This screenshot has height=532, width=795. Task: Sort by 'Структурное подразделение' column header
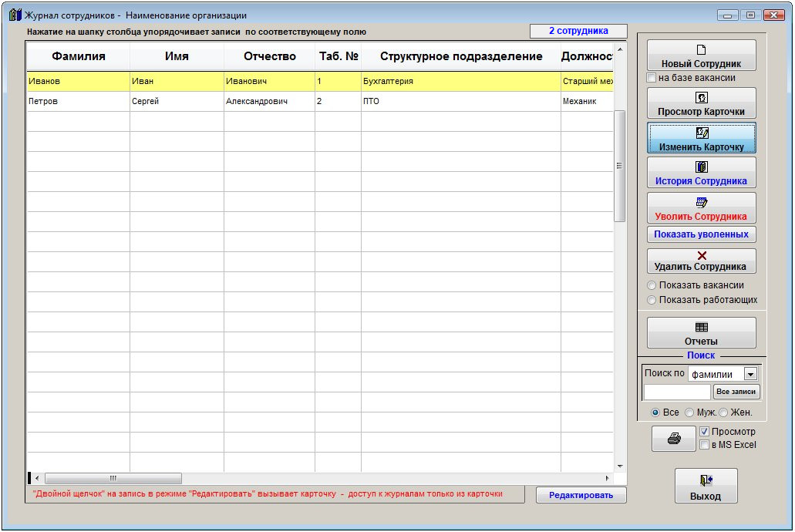coord(461,56)
